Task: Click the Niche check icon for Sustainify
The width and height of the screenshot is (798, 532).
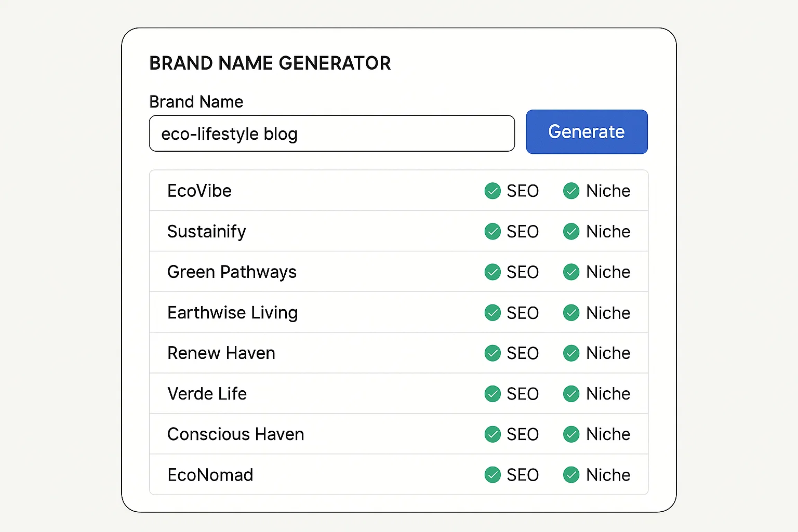Action: click(x=571, y=231)
